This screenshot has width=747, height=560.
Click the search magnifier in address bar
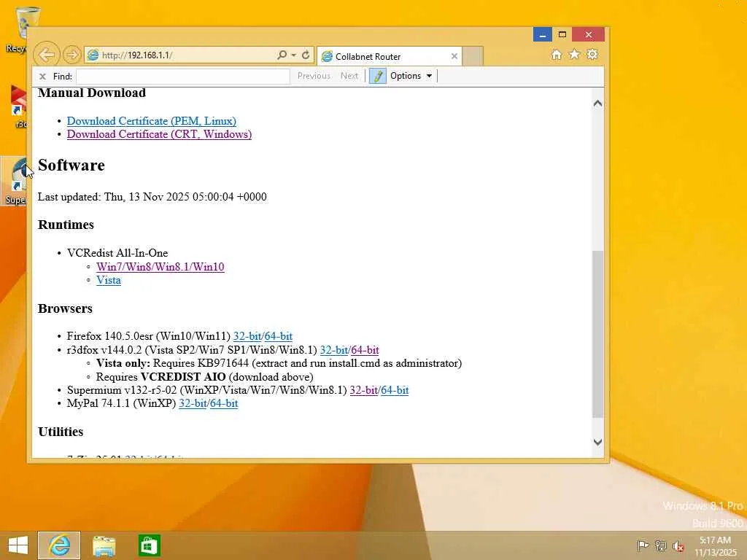point(282,55)
